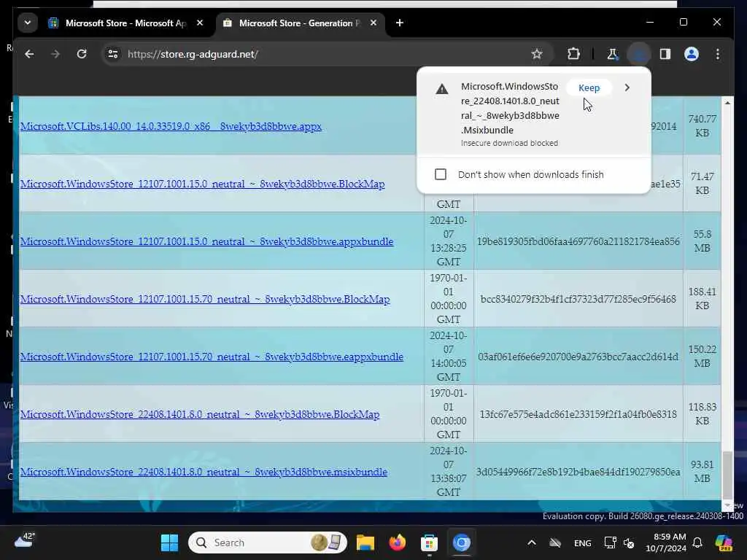Click the 2024-10-07 13:38:07 GMT date cell

[449, 472]
